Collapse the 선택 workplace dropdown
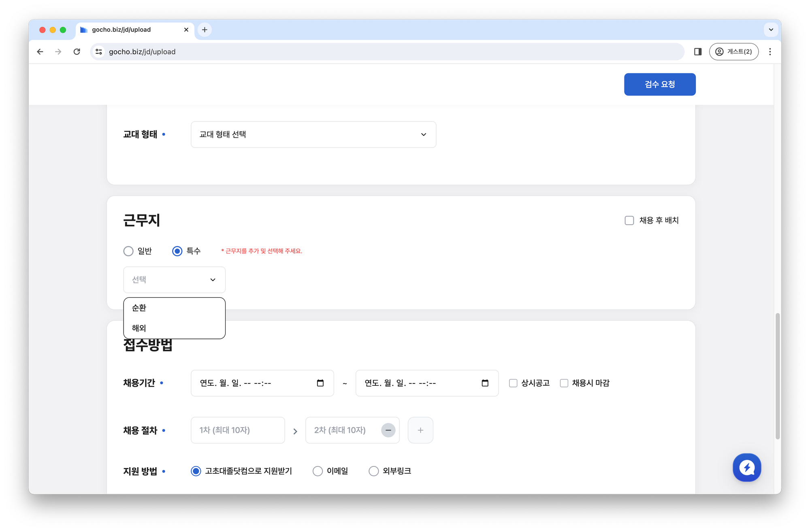810x532 pixels. [x=174, y=280]
